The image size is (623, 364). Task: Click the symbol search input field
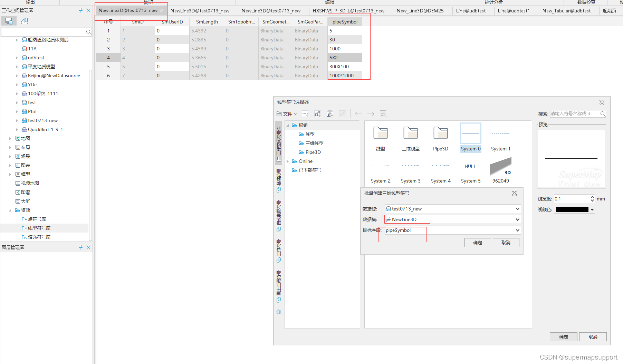pos(575,114)
